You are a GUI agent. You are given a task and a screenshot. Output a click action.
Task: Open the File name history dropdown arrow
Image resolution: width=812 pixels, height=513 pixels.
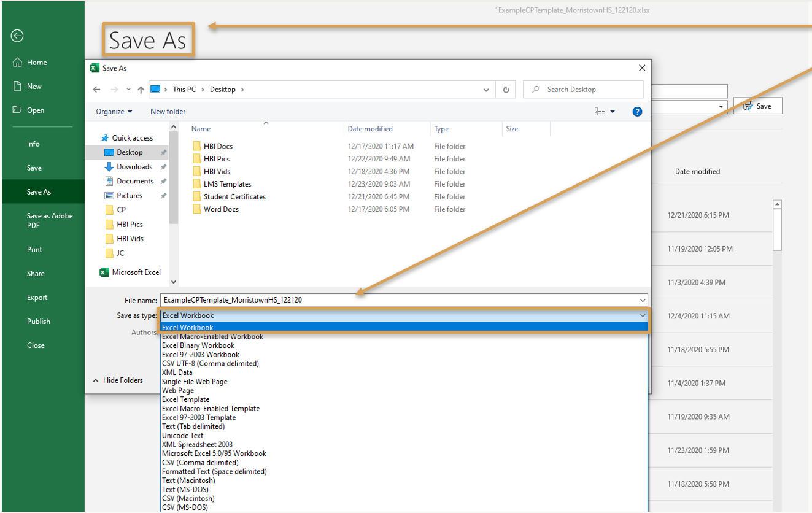(x=643, y=300)
